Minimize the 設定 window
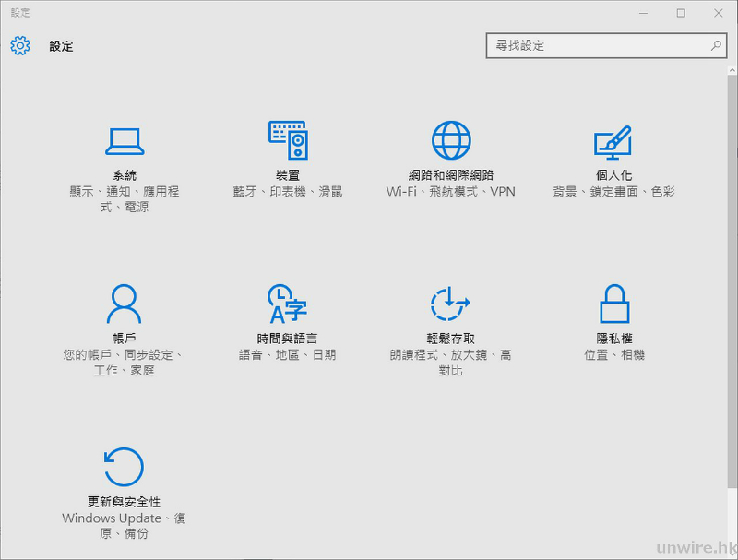This screenshot has width=738, height=560. [643, 13]
